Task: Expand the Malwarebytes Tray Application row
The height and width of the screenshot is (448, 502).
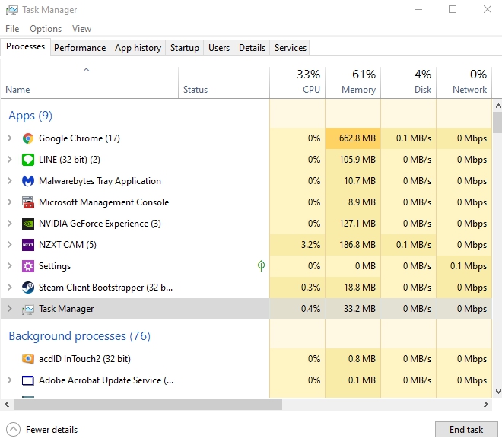Action: [10, 181]
